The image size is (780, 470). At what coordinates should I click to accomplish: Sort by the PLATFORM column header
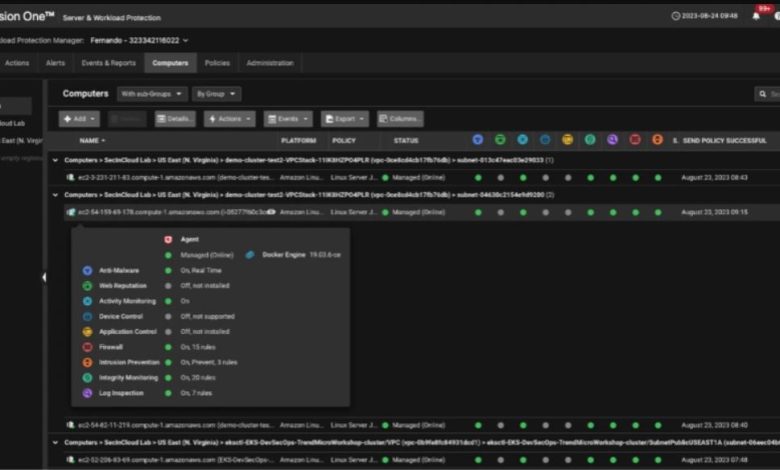point(298,141)
